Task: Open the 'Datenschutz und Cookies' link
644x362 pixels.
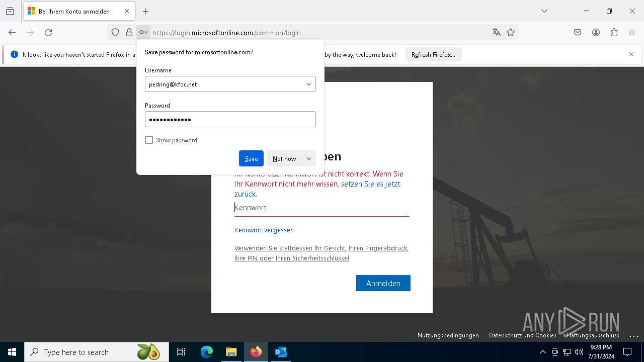Action: pyautogui.click(x=523, y=335)
